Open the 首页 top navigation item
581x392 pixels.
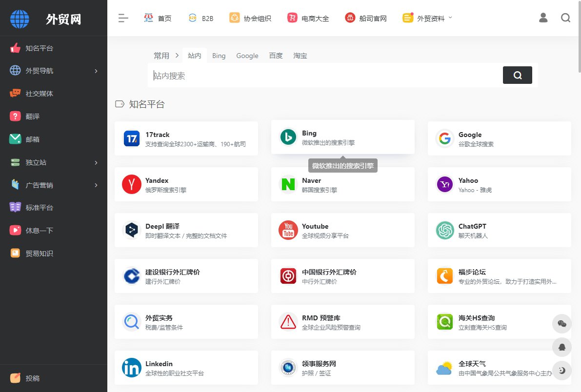point(158,18)
